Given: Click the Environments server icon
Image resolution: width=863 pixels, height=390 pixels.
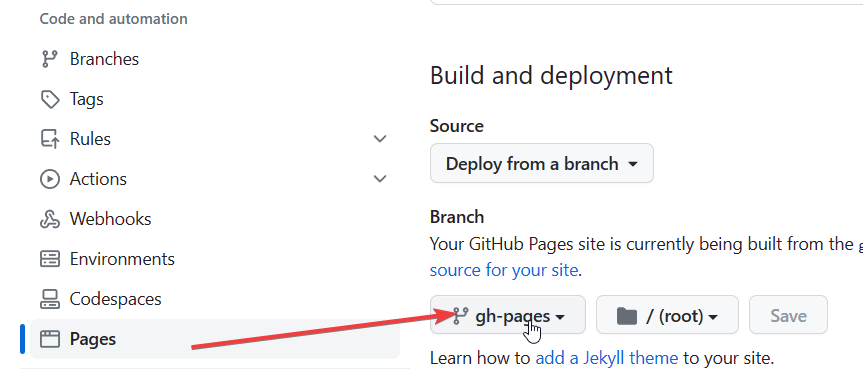Looking at the screenshot, I should point(50,259).
